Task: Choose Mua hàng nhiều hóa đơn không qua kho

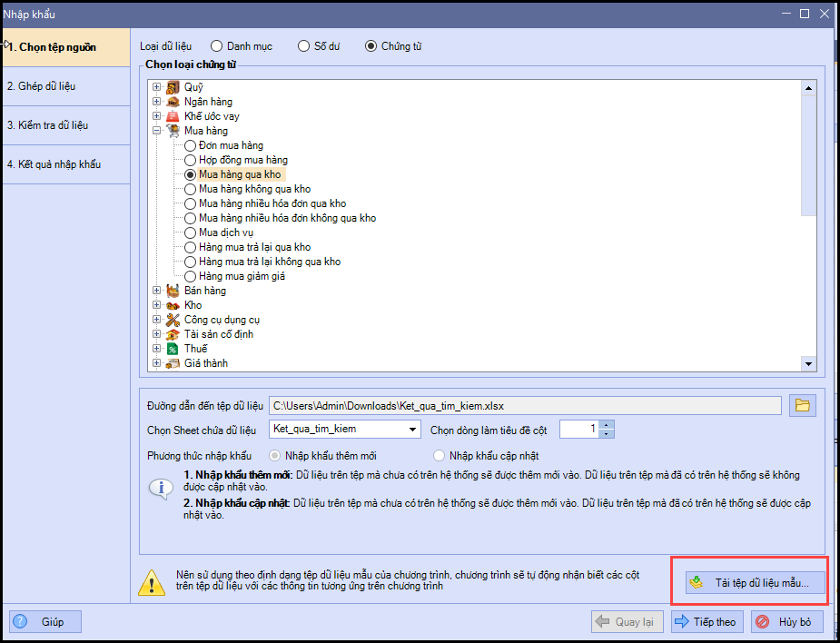Action: (190, 218)
